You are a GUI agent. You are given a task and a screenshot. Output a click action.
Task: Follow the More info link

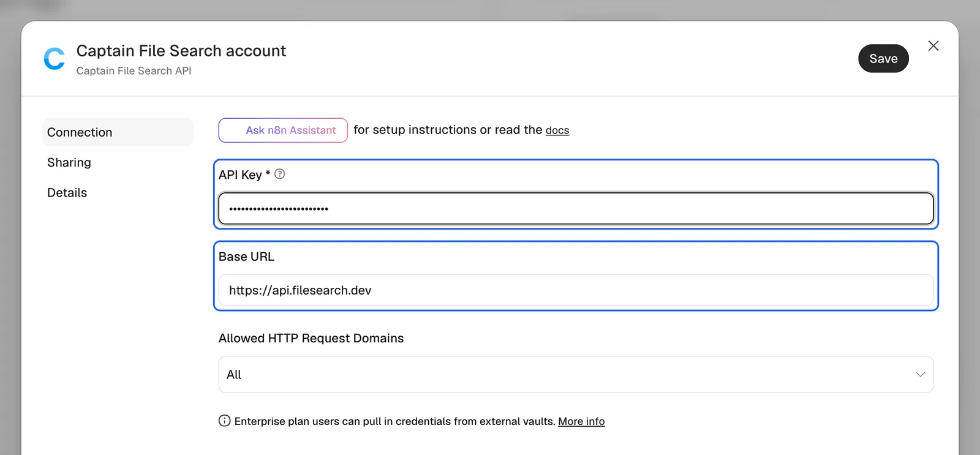581,421
